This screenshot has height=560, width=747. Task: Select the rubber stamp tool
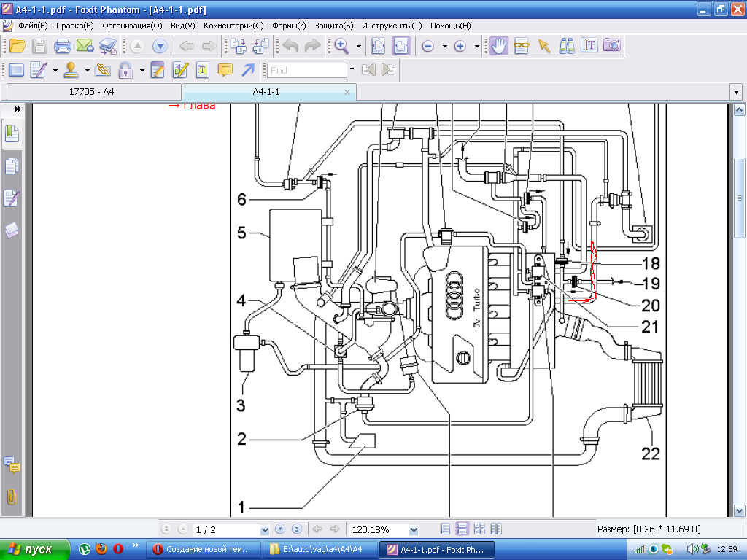71,70
